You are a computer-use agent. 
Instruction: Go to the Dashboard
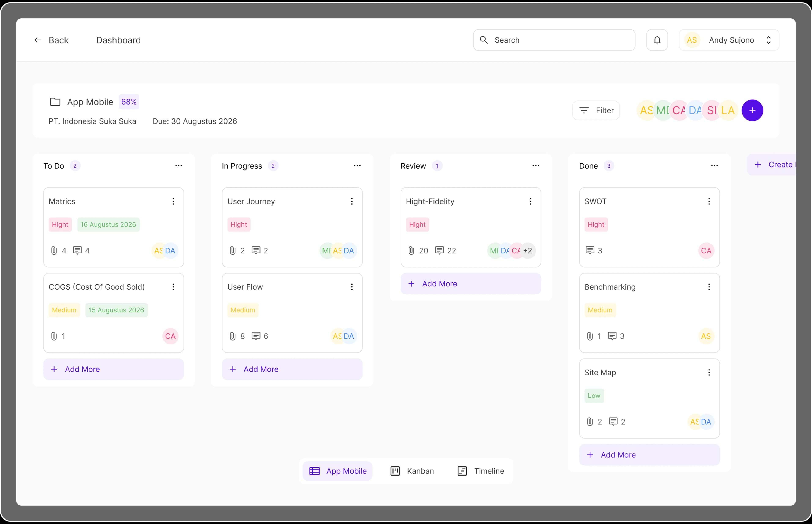pos(118,40)
